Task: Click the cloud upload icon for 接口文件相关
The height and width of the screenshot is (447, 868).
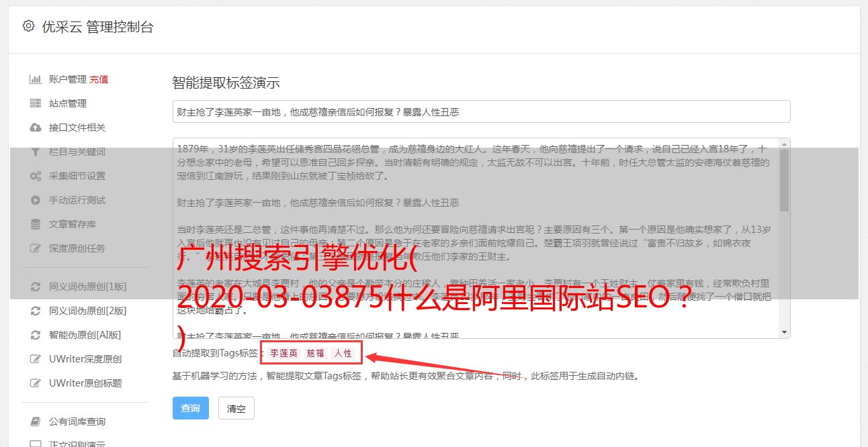Action: click(x=36, y=128)
